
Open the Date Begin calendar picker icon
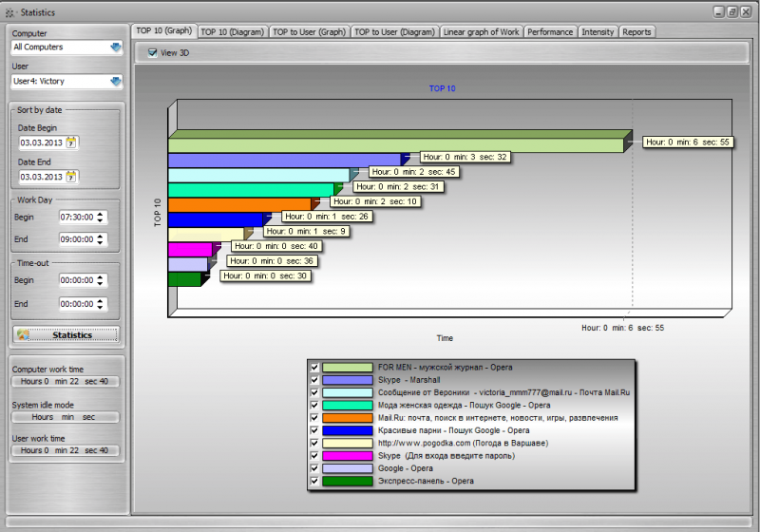coord(71,142)
